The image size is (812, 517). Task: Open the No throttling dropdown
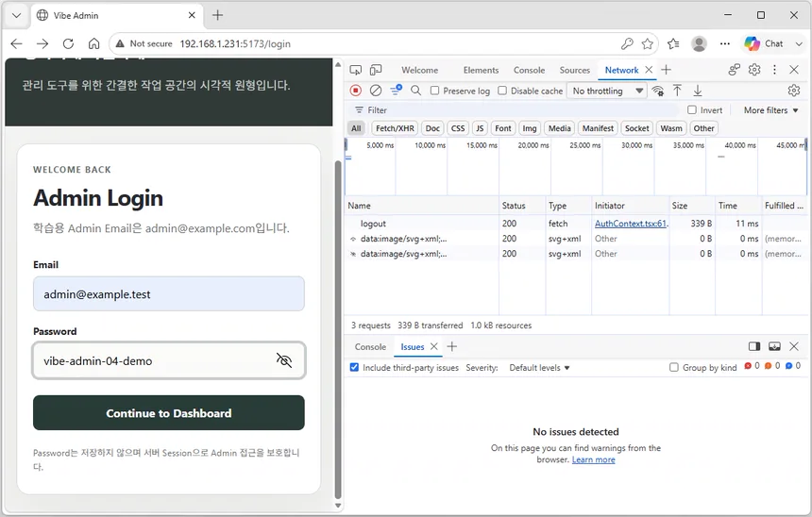coord(607,92)
